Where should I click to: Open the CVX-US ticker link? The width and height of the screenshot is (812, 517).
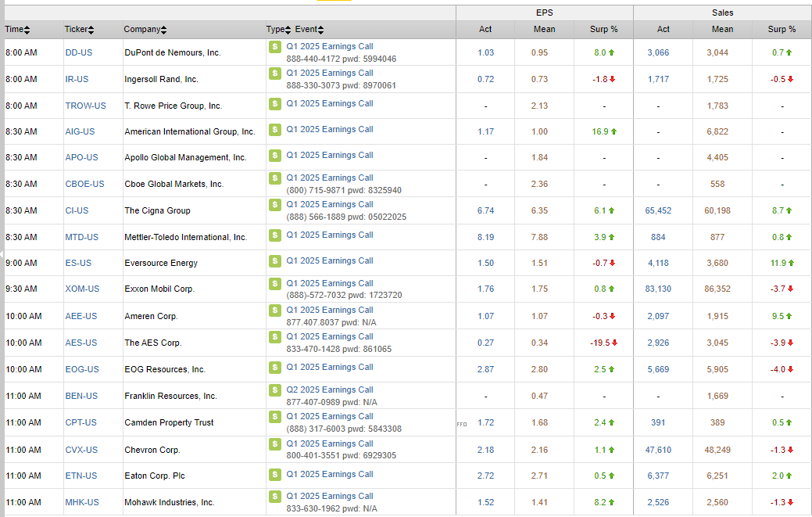tap(81, 451)
